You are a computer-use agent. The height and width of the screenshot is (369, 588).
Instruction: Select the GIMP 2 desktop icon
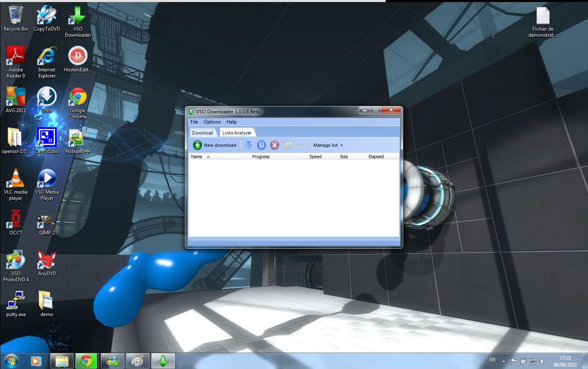coord(47,223)
